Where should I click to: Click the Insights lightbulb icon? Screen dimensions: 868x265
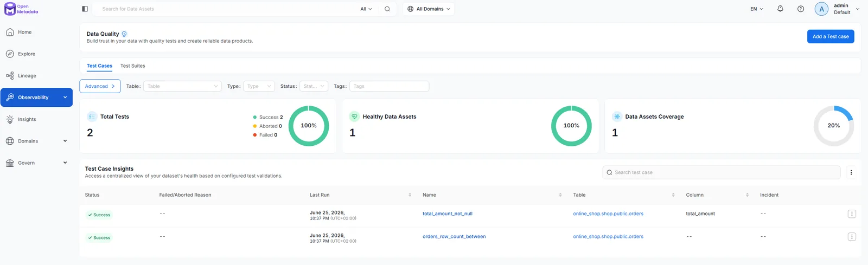10,119
